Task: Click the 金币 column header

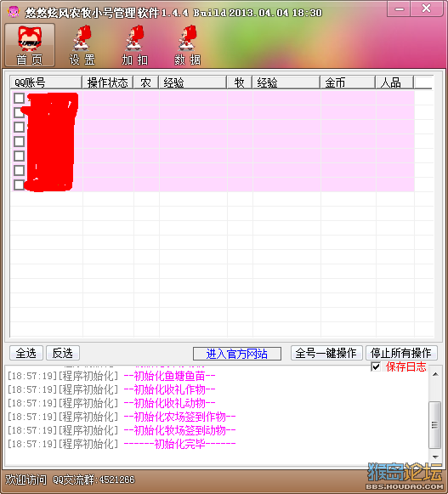Action: 348,82
